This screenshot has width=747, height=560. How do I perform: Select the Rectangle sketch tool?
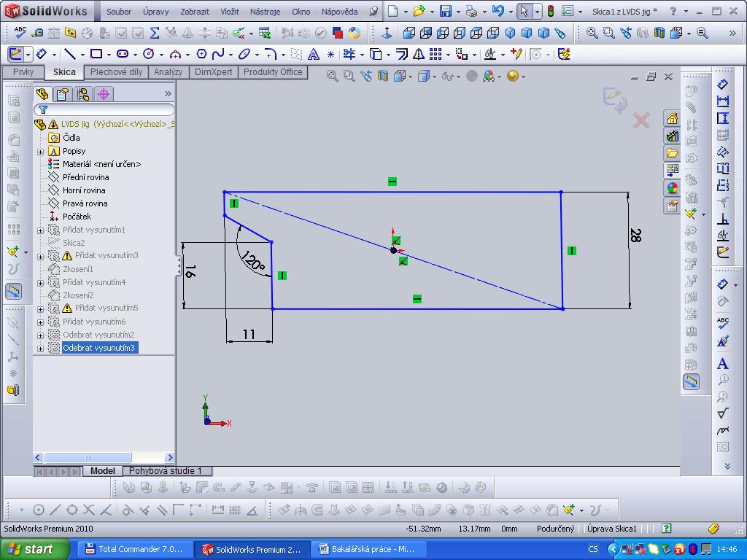[96, 54]
